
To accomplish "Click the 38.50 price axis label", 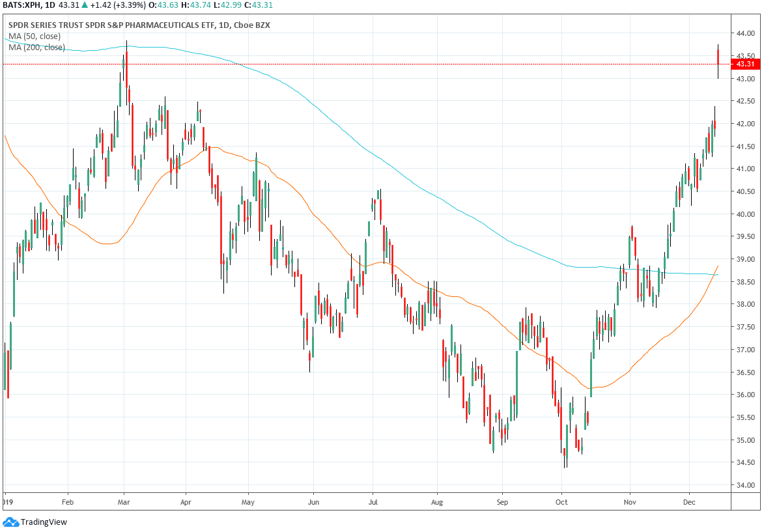I will (746, 282).
